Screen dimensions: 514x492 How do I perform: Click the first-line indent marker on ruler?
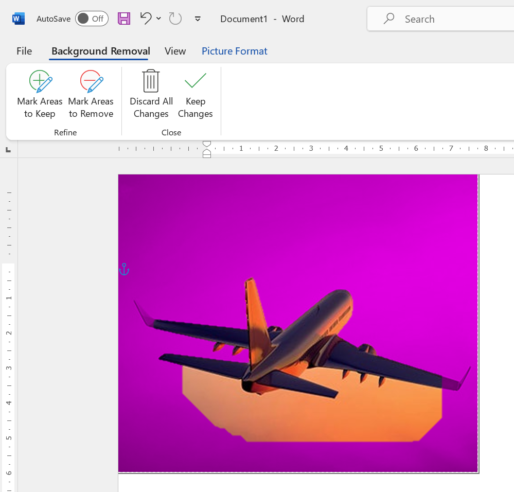coord(207,144)
